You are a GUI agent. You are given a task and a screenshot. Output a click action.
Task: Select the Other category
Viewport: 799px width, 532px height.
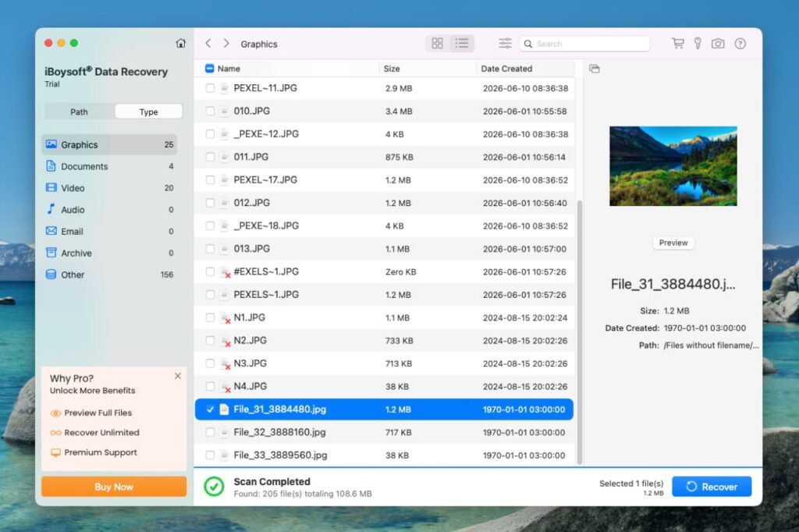point(109,275)
